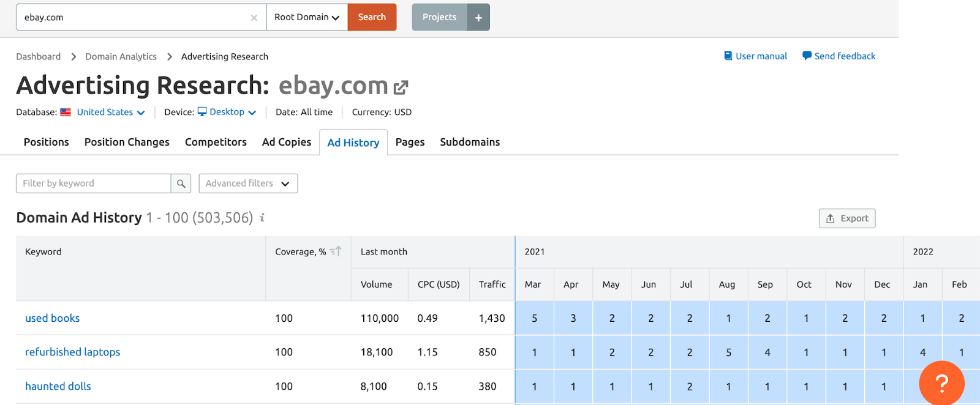Click the Projects button

[x=439, y=17]
